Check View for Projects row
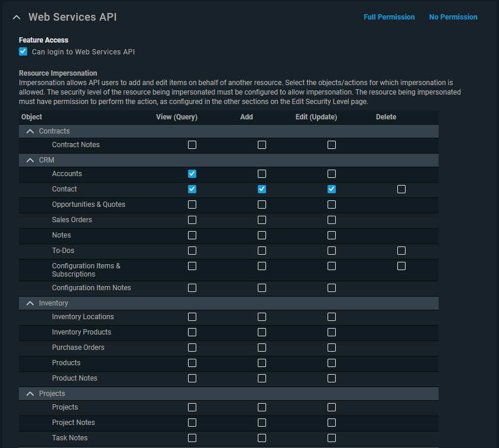The height and width of the screenshot is (448, 499). 192,407
